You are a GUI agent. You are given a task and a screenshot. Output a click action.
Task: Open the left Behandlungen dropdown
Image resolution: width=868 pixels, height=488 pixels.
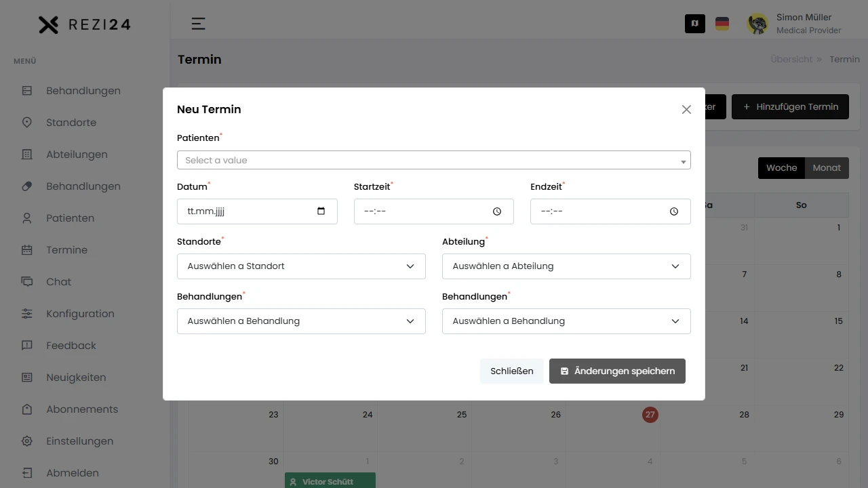click(x=301, y=321)
